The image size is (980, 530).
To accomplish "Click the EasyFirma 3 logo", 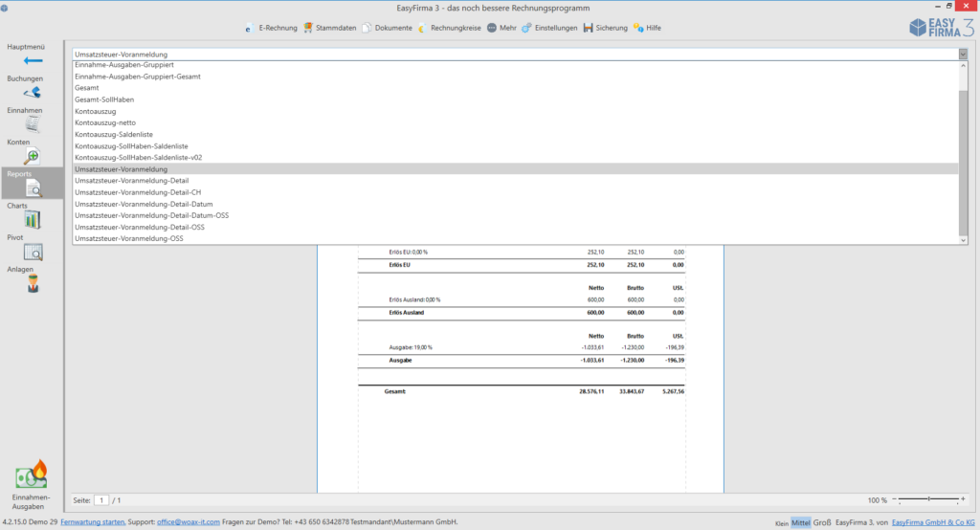I will pyautogui.click(x=942, y=28).
